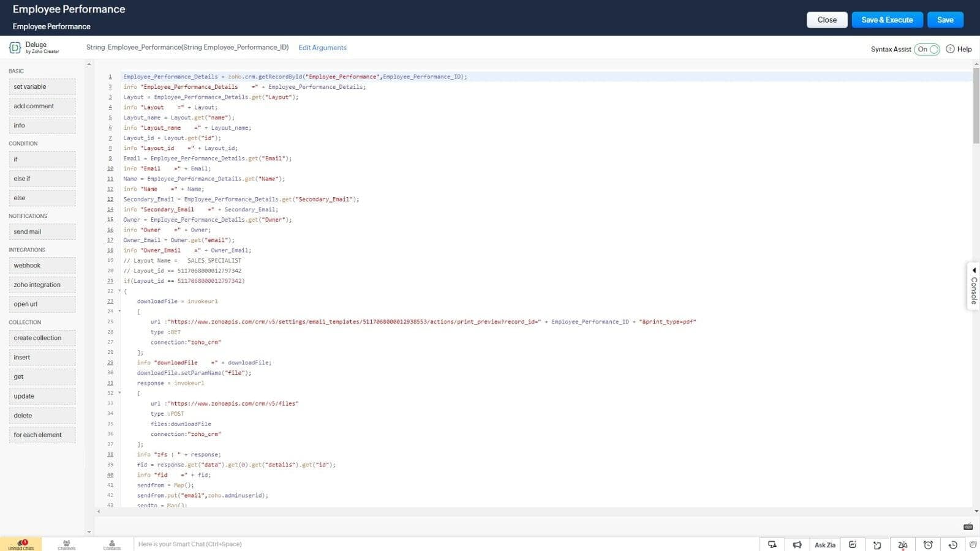Select the 'insert' collection task
Screen dimensions: 980x551
42,358
